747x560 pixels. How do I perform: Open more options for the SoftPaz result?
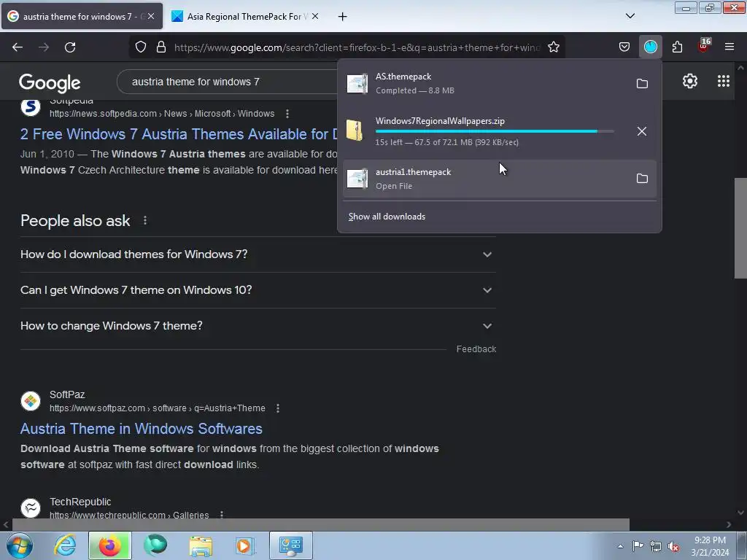[x=278, y=408]
